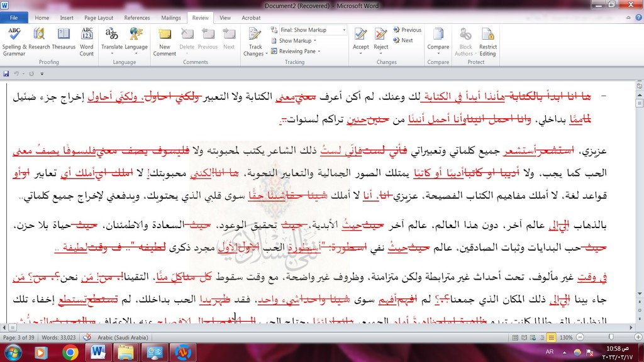Screen dimensions: 644x362
Task: Click the zoom in plus button
Action: 638,337
